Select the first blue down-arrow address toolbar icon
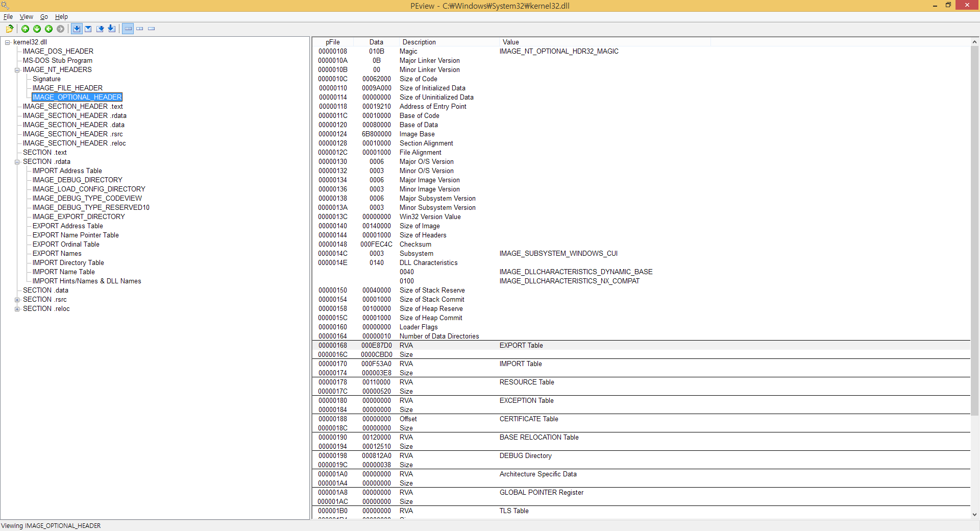The image size is (980, 531). pyautogui.click(x=77, y=29)
